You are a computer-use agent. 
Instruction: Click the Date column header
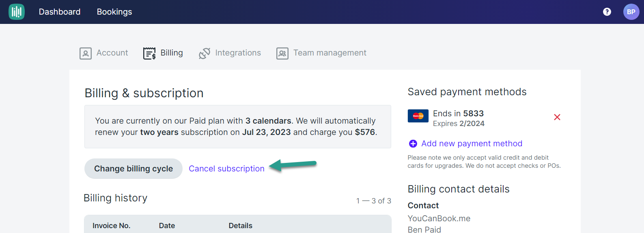[167, 226]
